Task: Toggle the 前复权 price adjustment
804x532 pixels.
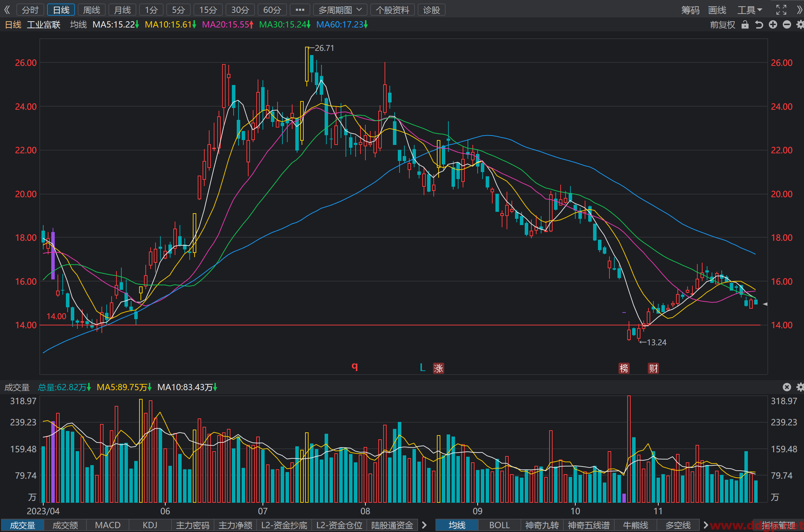Action: pos(723,25)
